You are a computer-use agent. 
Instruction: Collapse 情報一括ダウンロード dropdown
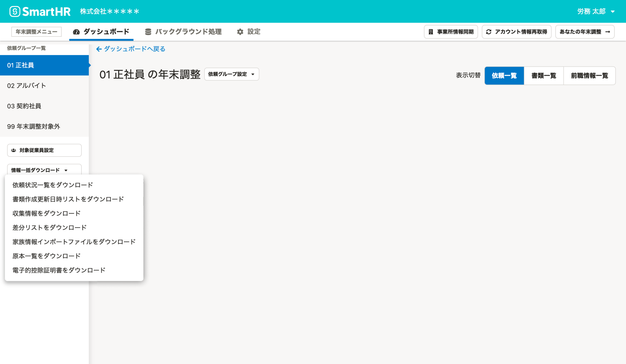click(x=44, y=170)
